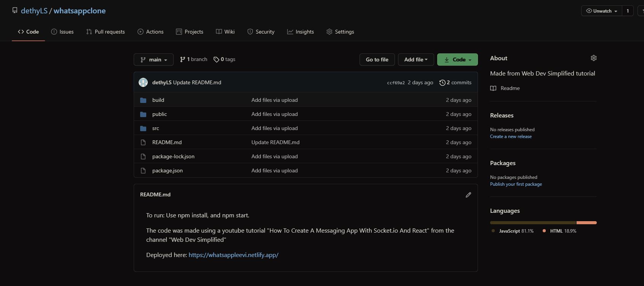Click Create a new release link
This screenshot has width=644, height=286.
pos(511,137)
